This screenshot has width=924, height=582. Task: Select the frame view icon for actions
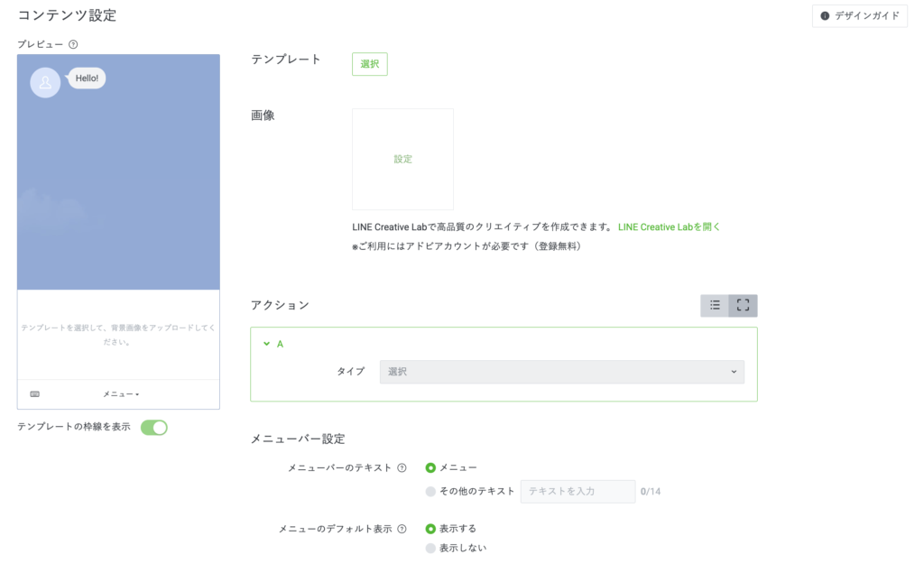[743, 305]
